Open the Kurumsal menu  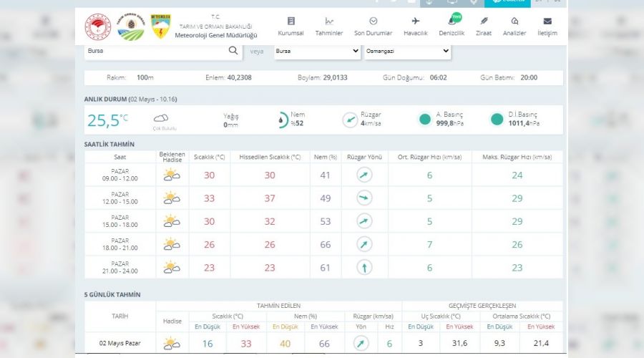point(291,26)
